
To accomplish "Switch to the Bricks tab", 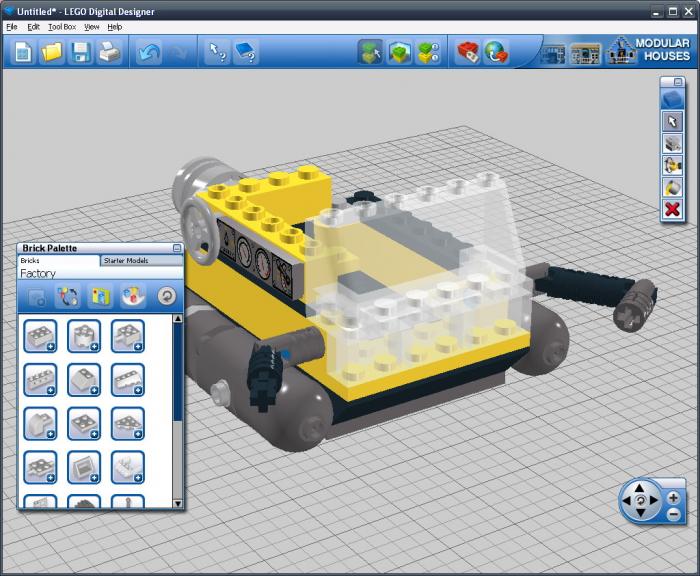I will click(58, 260).
